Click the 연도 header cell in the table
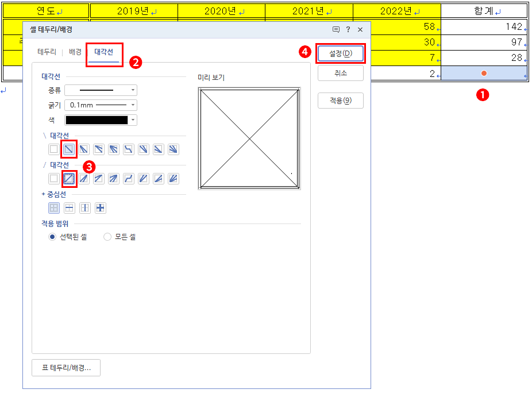Image resolution: width=532 pixels, height=393 pixels. pos(46,11)
